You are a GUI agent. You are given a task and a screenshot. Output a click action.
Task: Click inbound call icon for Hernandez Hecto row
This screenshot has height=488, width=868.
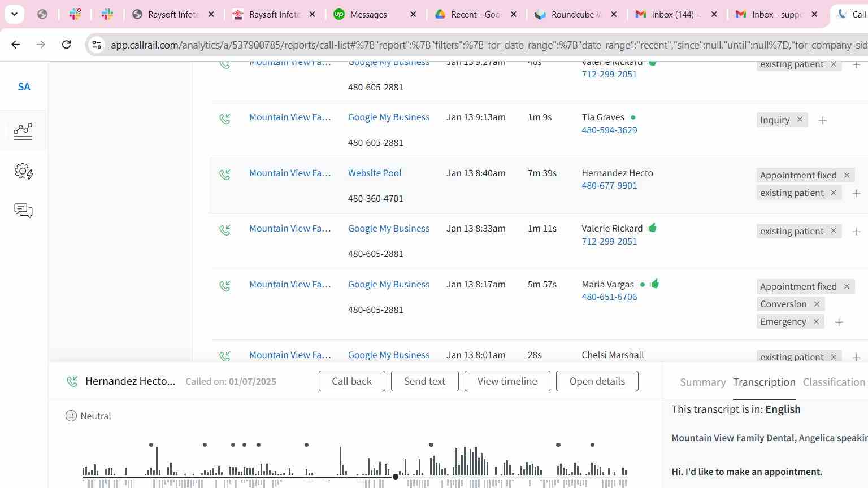[225, 175]
